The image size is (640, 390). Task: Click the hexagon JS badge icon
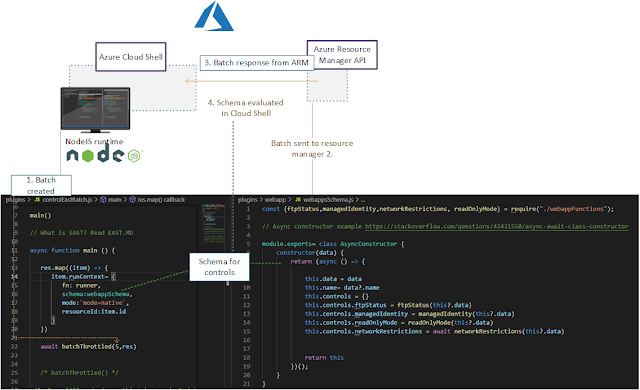click(134, 155)
